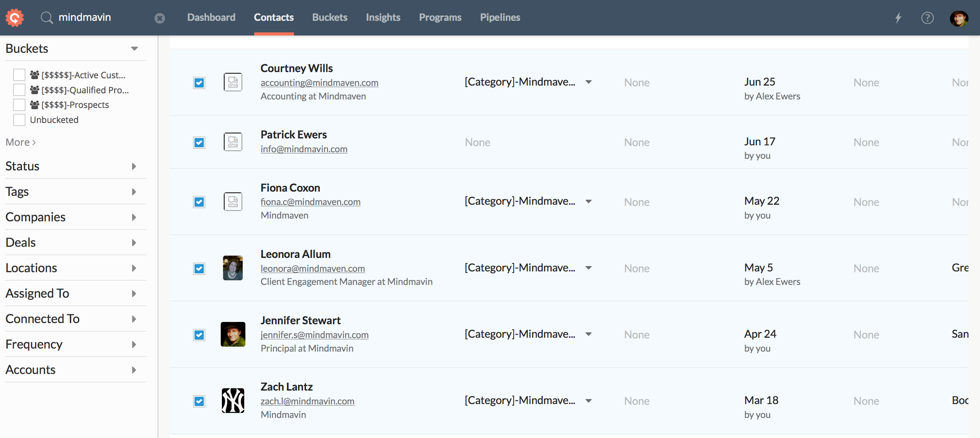The height and width of the screenshot is (438, 980).
Task: Click Courtney Wills placeholder avatar icon
Action: click(x=233, y=82)
